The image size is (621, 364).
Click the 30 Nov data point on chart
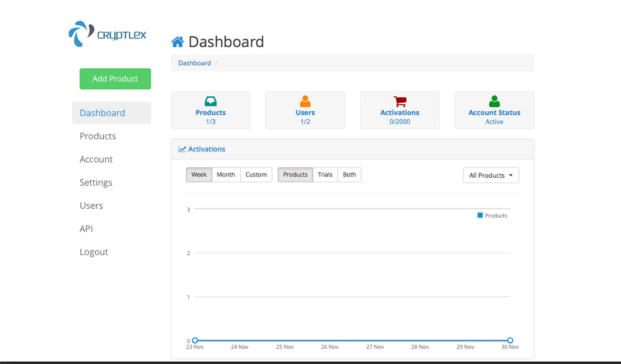(x=510, y=341)
